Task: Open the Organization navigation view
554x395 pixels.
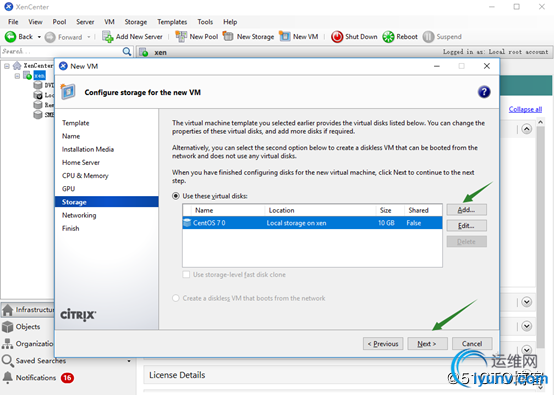Action: (28, 344)
